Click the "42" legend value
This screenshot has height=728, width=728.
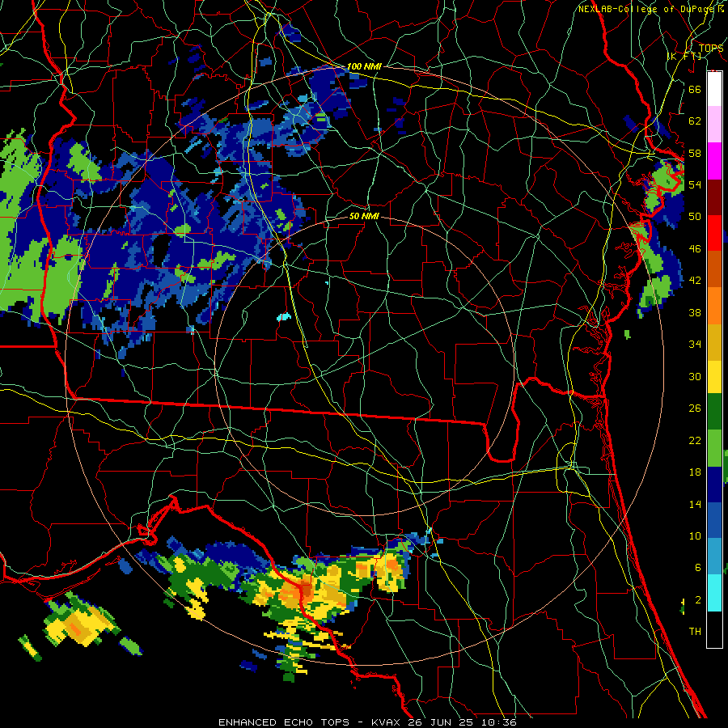coord(695,281)
